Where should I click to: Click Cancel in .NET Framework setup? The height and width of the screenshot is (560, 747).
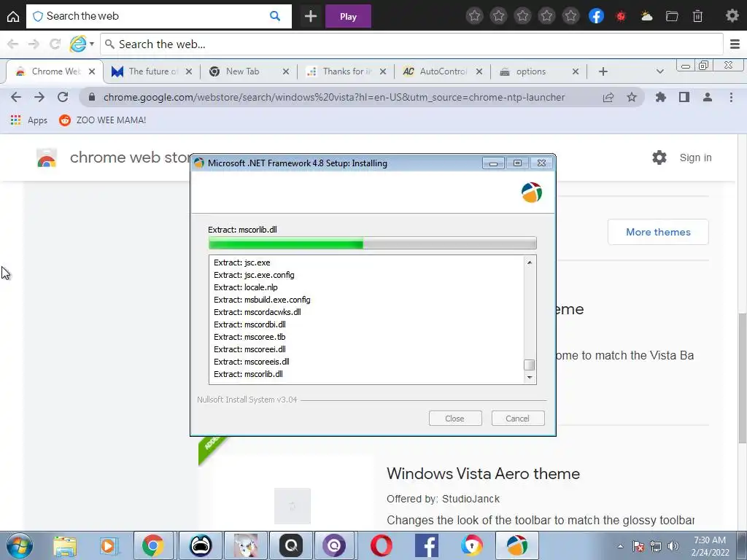pos(518,418)
